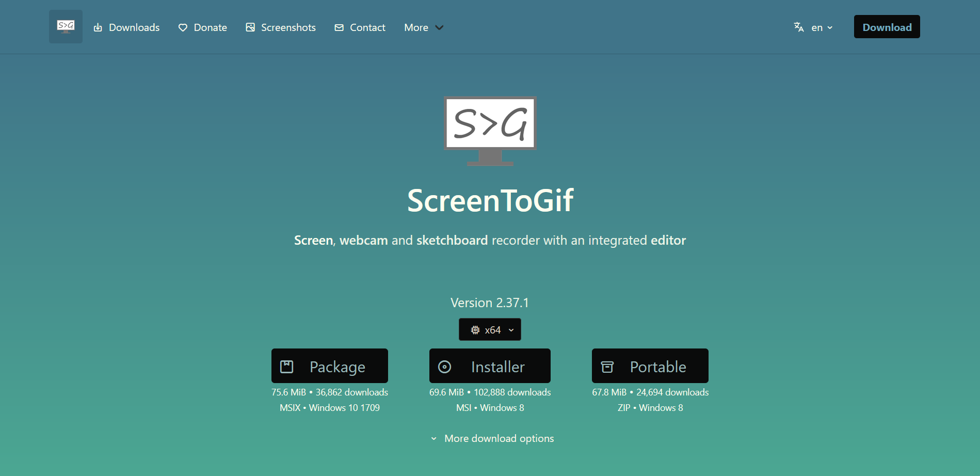980x476 pixels.
Task: Click the Screenshots image icon
Action: (250, 27)
